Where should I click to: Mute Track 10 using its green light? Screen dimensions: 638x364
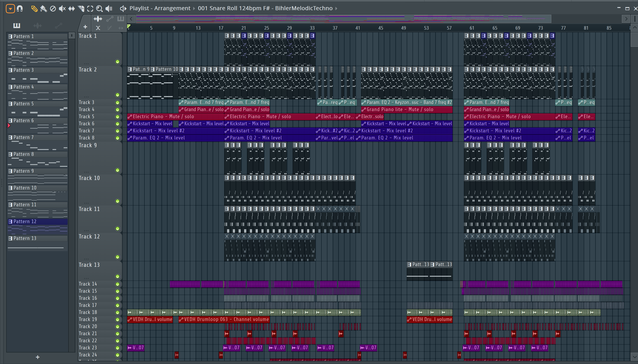click(x=117, y=201)
